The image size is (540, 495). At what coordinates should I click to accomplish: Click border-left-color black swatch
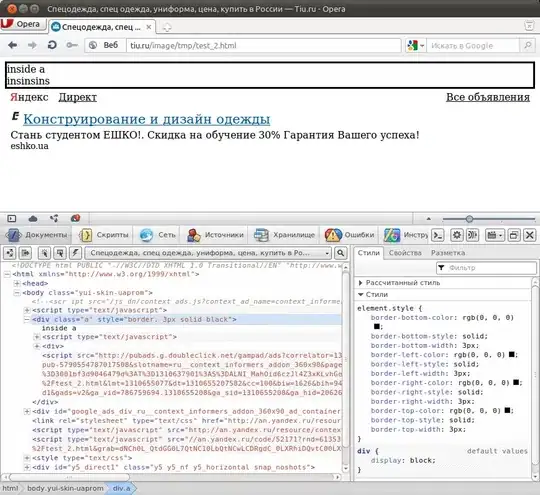(511, 355)
